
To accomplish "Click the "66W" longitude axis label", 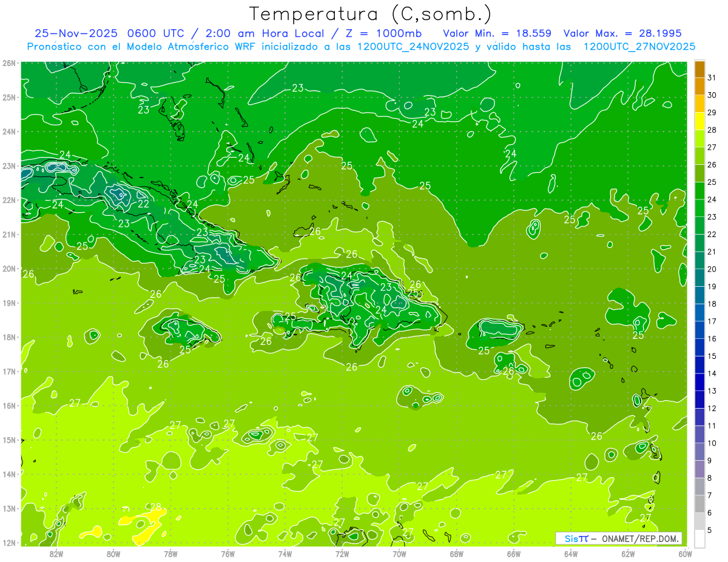I will point(513,553).
